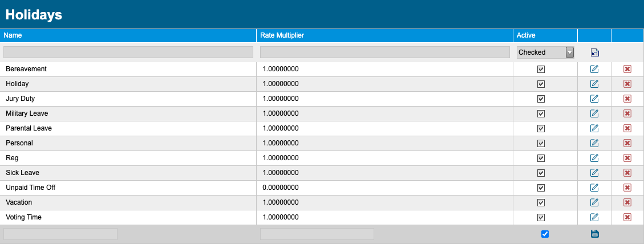The width and height of the screenshot is (644, 244).
Task: Edit the Jury Duty entry
Action: (x=594, y=99)
